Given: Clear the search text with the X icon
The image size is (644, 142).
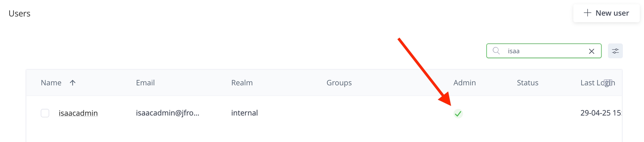Looking at the screenshot, I should [591, 51].
